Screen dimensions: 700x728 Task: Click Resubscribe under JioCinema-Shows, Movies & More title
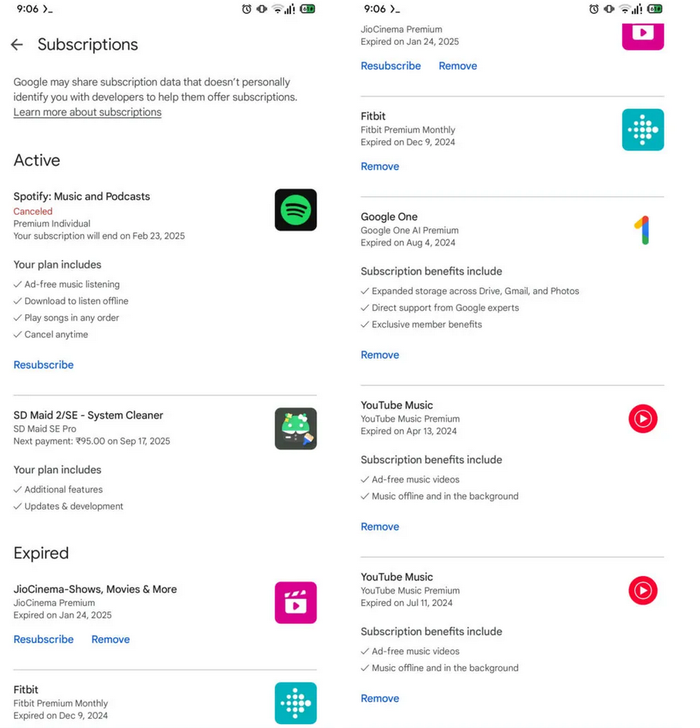pyautogui.click(x=43, y=639)
